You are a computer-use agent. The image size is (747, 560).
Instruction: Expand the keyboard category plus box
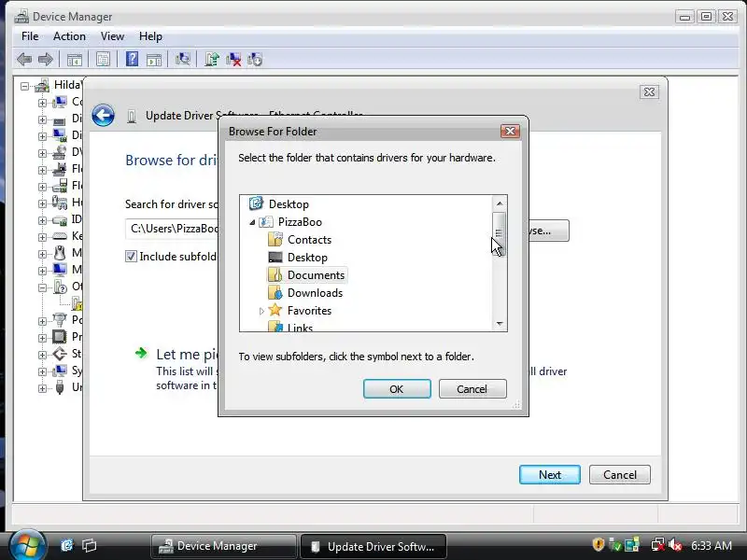pos(42,237)
